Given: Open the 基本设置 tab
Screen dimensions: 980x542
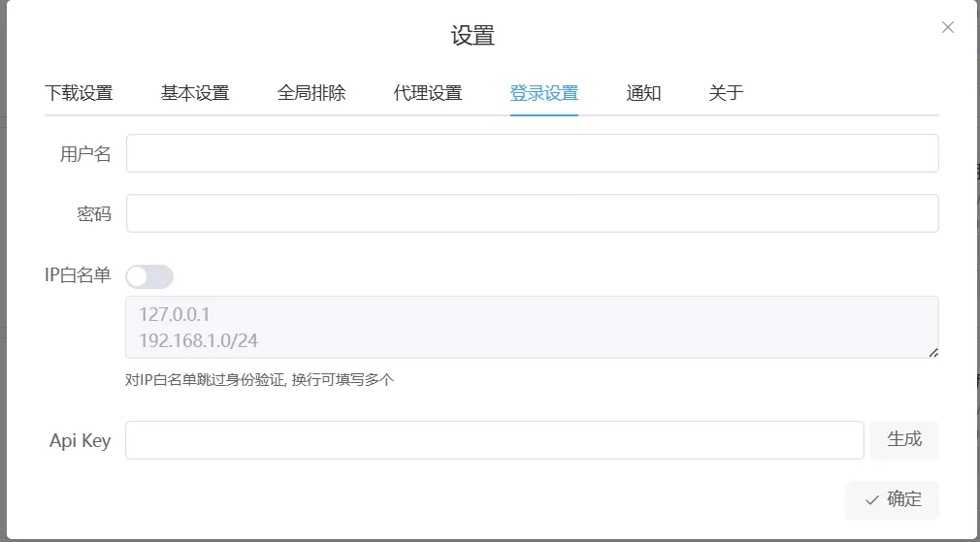Looking at the screenshot, I should pos(195,93).
